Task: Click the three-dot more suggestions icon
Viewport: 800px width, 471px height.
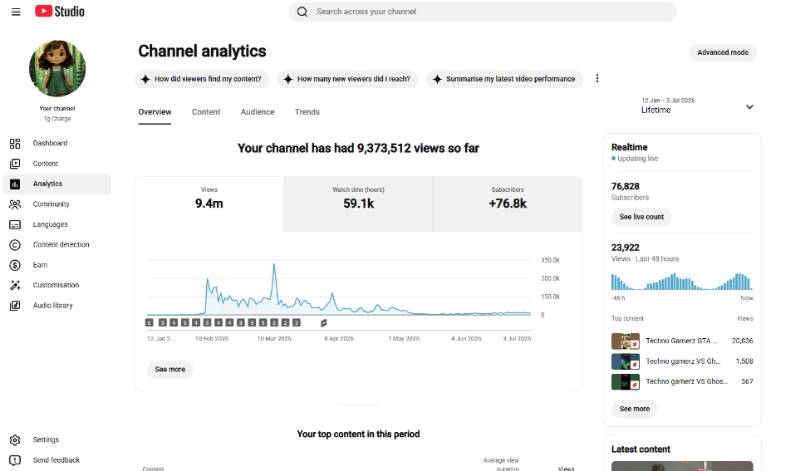Action: 597,79
